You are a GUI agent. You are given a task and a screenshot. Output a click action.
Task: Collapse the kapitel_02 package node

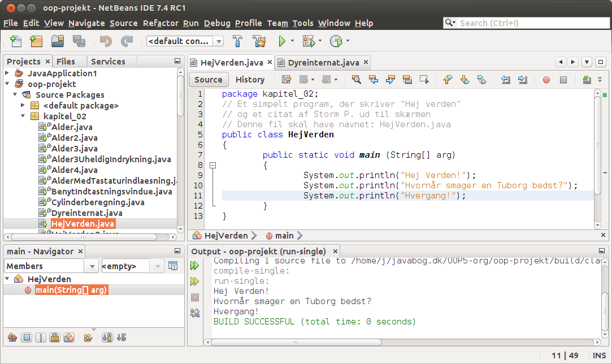click(23, 116)
